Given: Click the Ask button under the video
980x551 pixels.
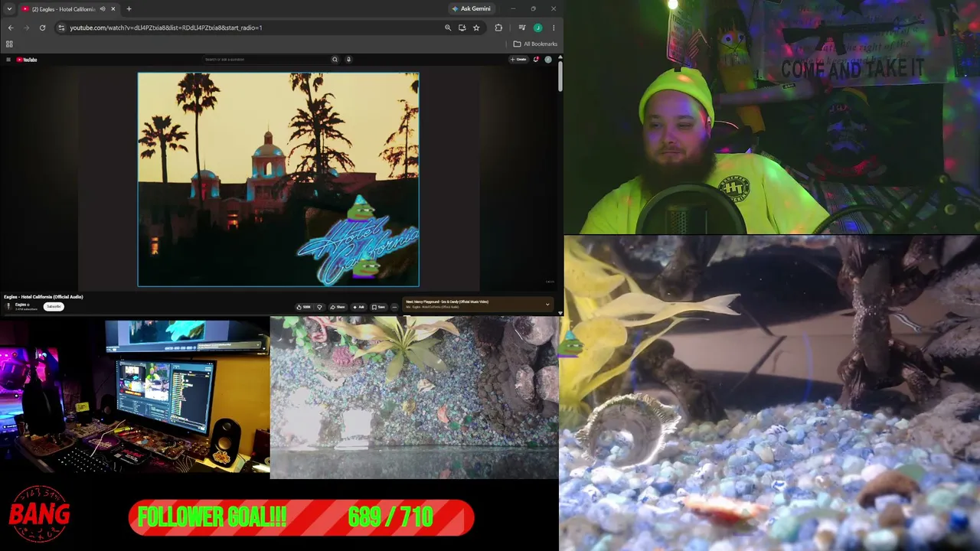Looking at the screenshot, I should coord(359,307).
